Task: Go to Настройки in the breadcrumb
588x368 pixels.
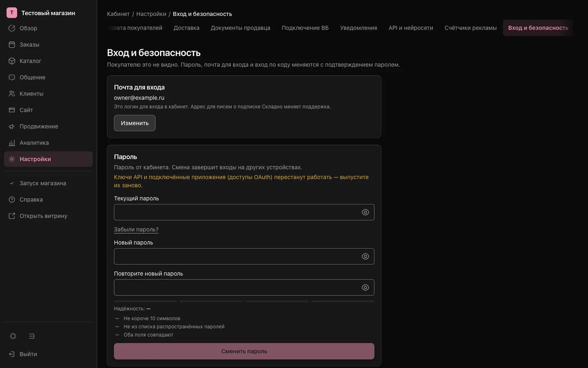Action: pyautogui.click(x=151, y=14)
